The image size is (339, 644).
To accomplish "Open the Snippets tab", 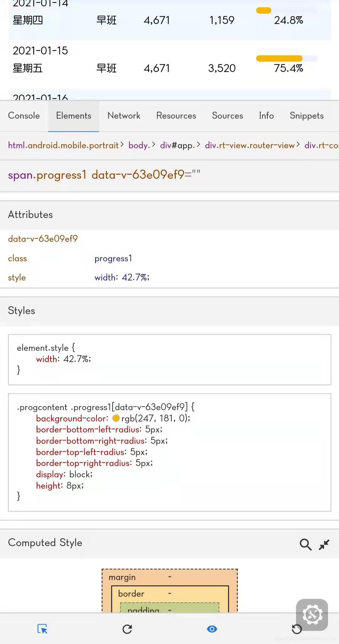I will (307, 116).
